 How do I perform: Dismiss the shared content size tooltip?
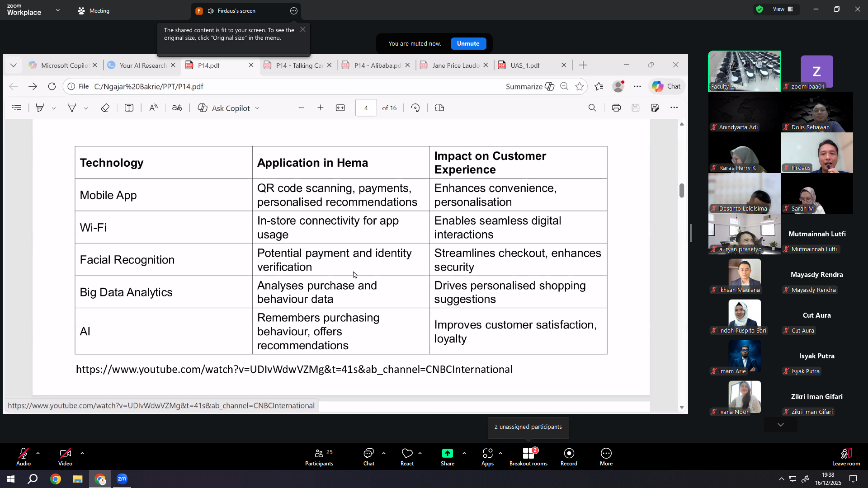tap(303, 29)
